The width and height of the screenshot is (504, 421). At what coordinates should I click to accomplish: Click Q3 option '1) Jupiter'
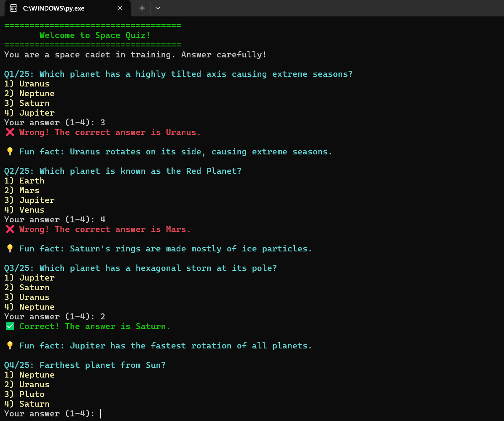click(x=29, y=278)
